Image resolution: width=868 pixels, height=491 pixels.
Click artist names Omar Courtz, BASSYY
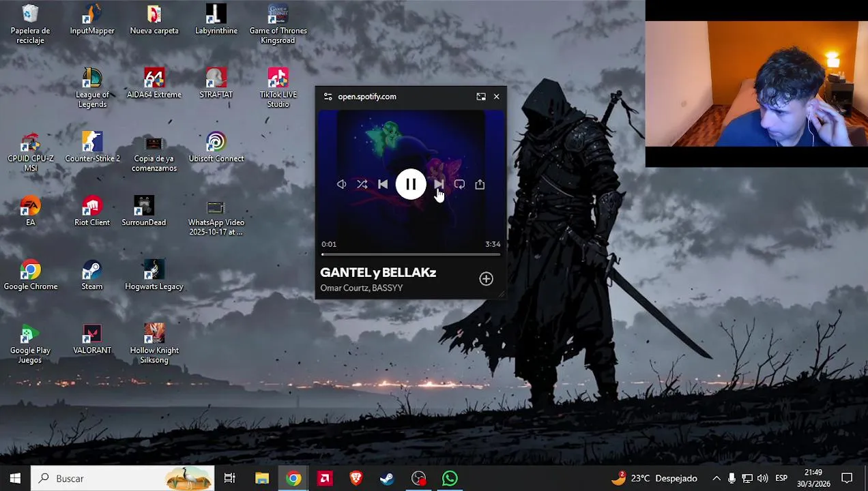click(x=362, y=288)
